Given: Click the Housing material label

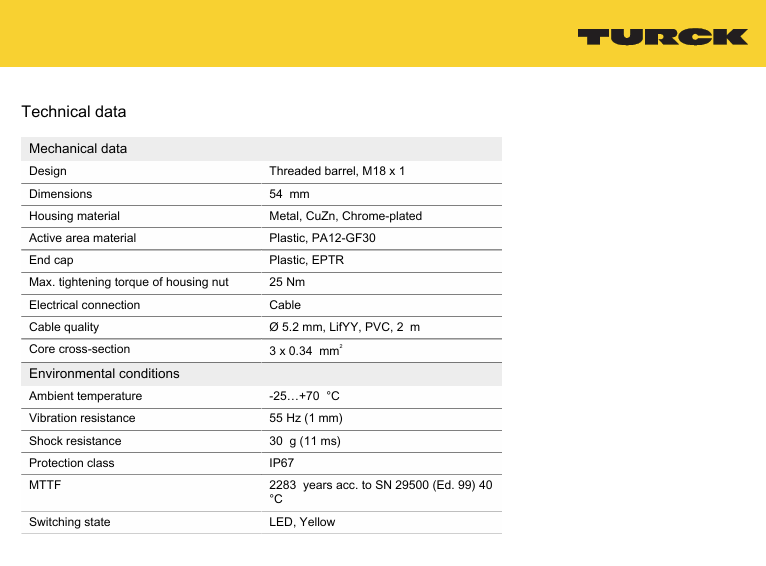Looking at the screenshot, I should click(74, 216).
